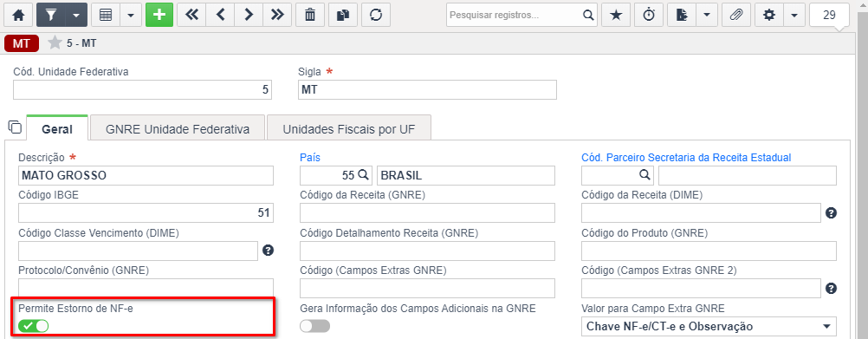Image resolution: width=868 pixels, height=339 pixels.
Task: Click the Código da Receita (DIME) field
Action: pyautogui.click(x=701, y=212)
